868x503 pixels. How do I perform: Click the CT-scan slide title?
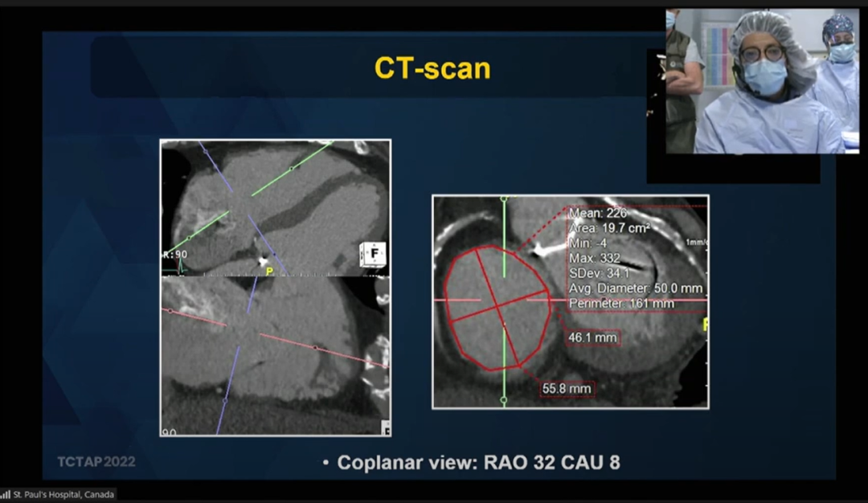[432, 68]
